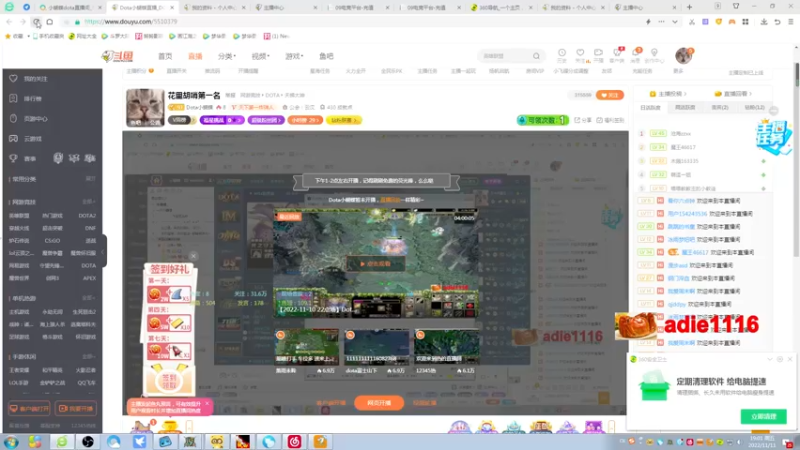Close the 360 cleanup notification

[790, 359]
